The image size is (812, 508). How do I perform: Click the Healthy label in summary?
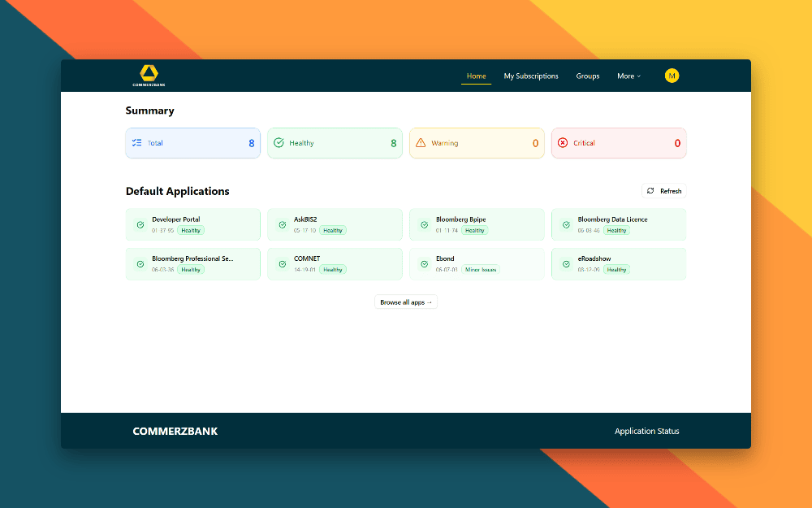click(x=301, y=143)
